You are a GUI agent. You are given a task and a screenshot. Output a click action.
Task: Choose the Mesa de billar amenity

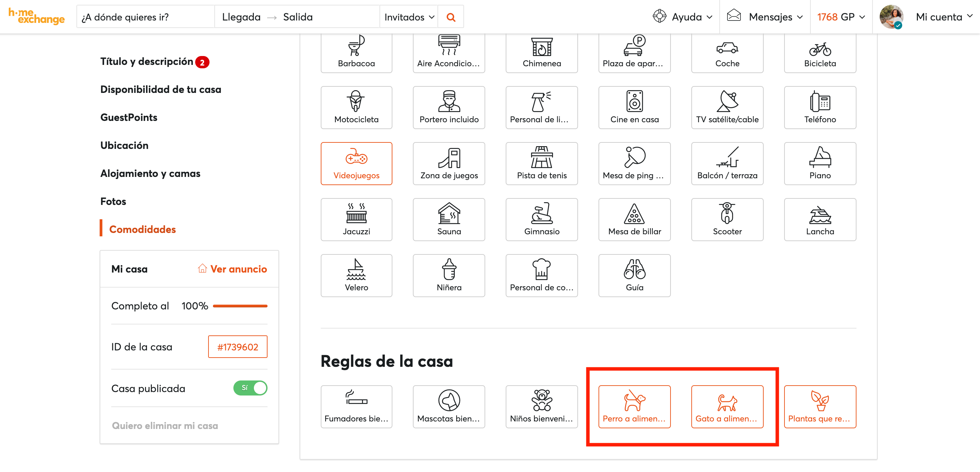coord(634,219)
